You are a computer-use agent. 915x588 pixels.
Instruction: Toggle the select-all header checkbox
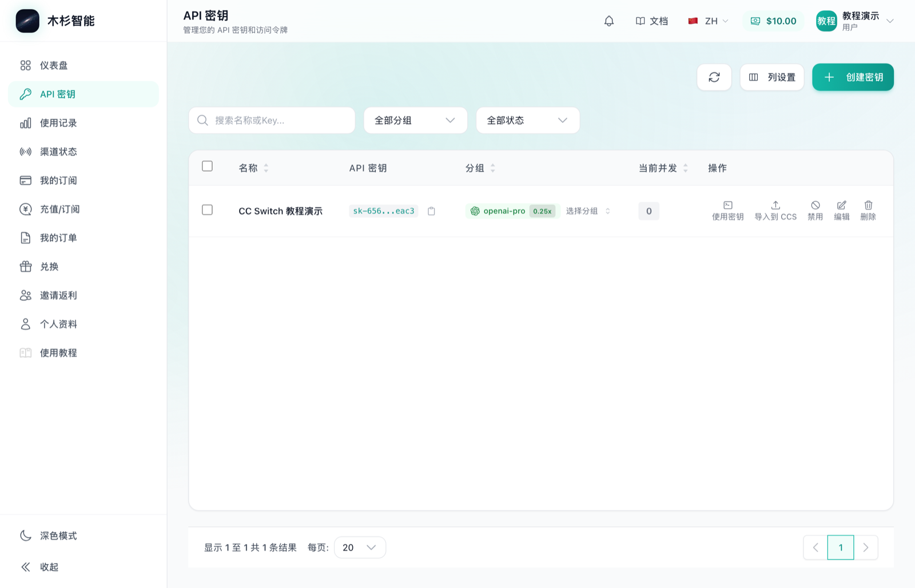coord(208,166)
